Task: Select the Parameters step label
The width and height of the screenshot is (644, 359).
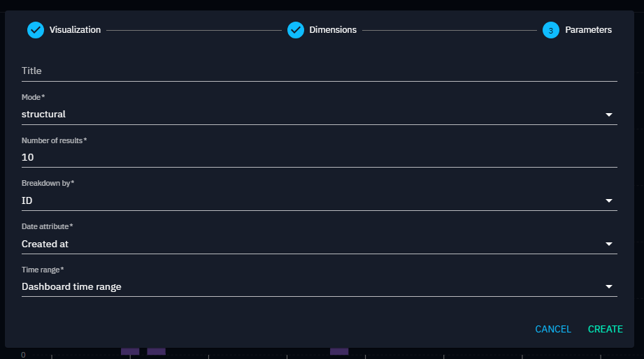Action: [x=588, y=30]
